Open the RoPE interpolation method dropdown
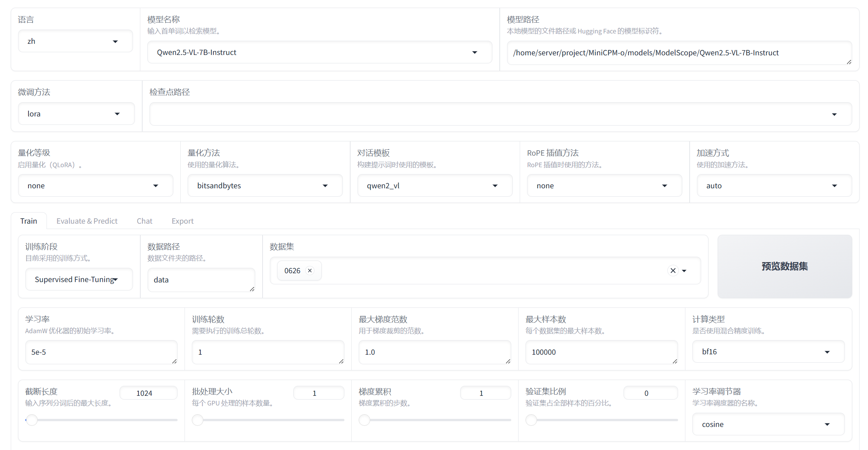Viewport: 868px width, 450px height. pos(604,186)
